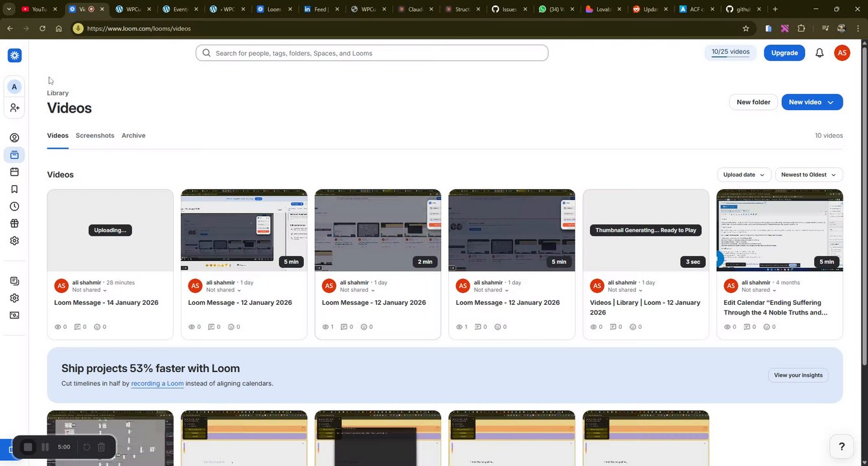Image resolution: width=868 pixels, height=466 pixels.
Task: Restart the recording using the circular arrow icon
Action: click(x=86, y=447)
